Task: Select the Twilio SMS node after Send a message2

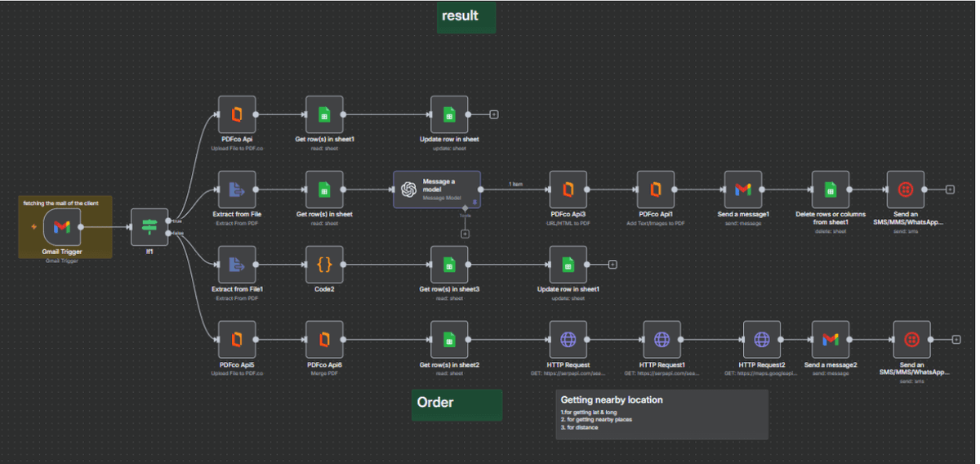Action: [911, 340]
